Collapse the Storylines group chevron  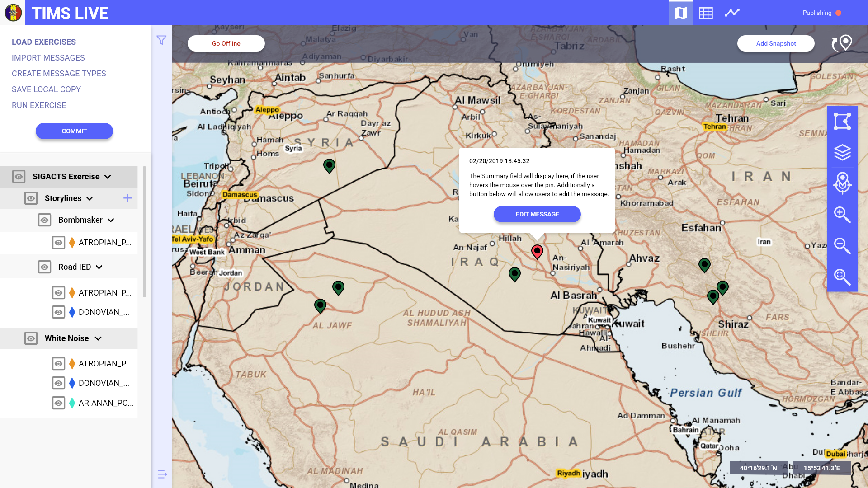(90, 199)
